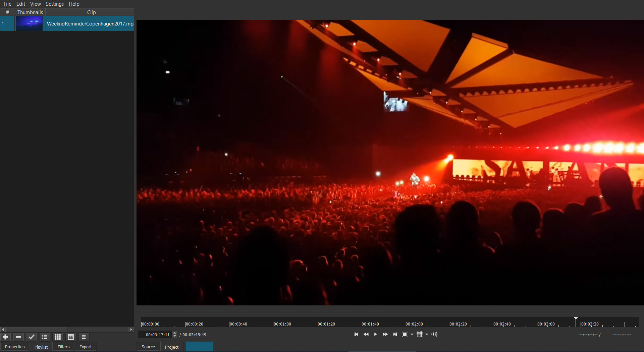
Task: Toggle the player zoom fit button
Action: coord(405,334)
